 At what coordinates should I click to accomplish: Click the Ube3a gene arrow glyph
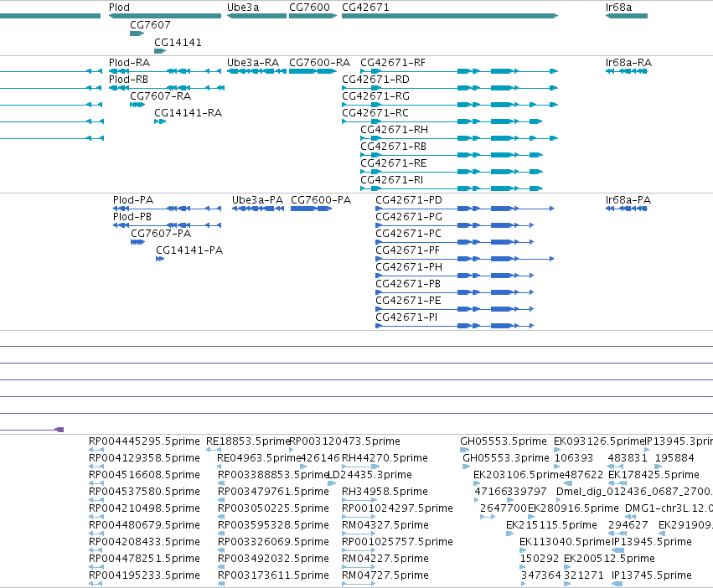tap(257, 16)
